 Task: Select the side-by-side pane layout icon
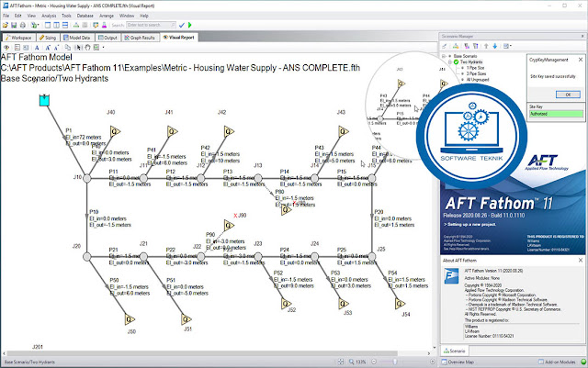click(x=56, y=25)
